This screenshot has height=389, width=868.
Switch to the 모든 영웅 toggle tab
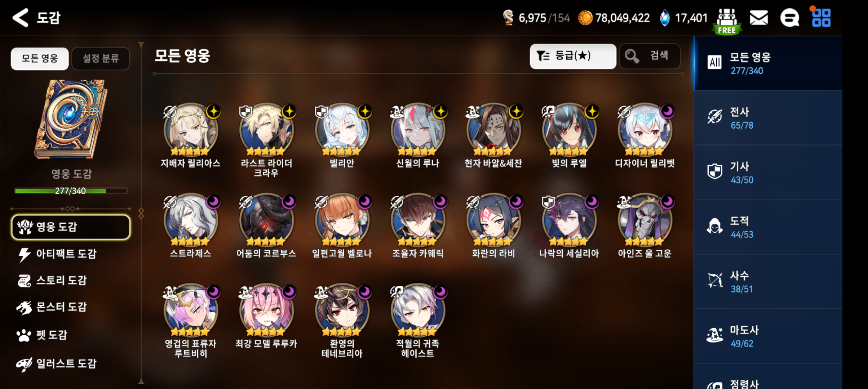pos(40,58)
